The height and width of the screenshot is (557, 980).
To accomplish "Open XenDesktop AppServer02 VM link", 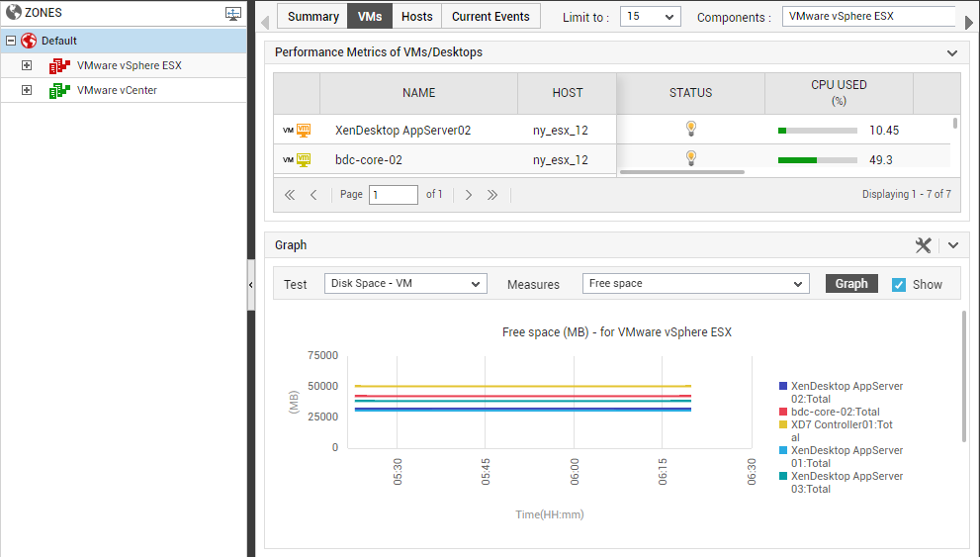I will pyautogui.click(x=402, y=130).
